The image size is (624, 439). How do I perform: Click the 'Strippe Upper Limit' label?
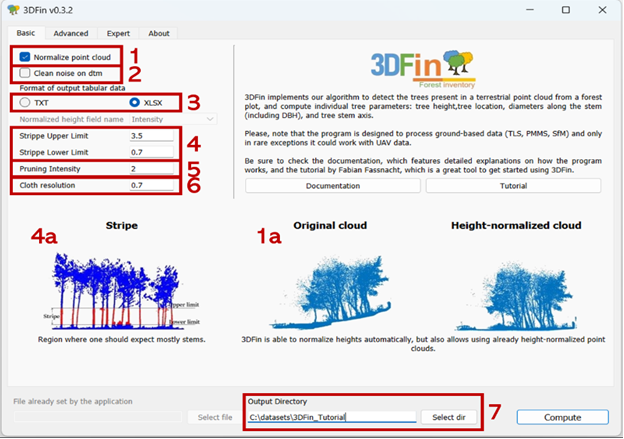click(x=54, y=136)
